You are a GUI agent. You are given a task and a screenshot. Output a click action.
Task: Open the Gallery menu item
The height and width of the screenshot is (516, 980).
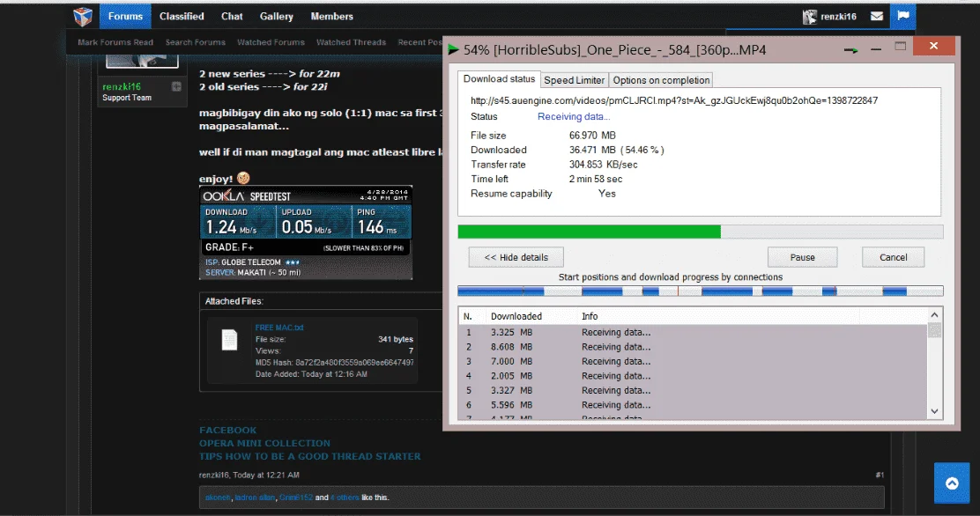tap(276, 16)
